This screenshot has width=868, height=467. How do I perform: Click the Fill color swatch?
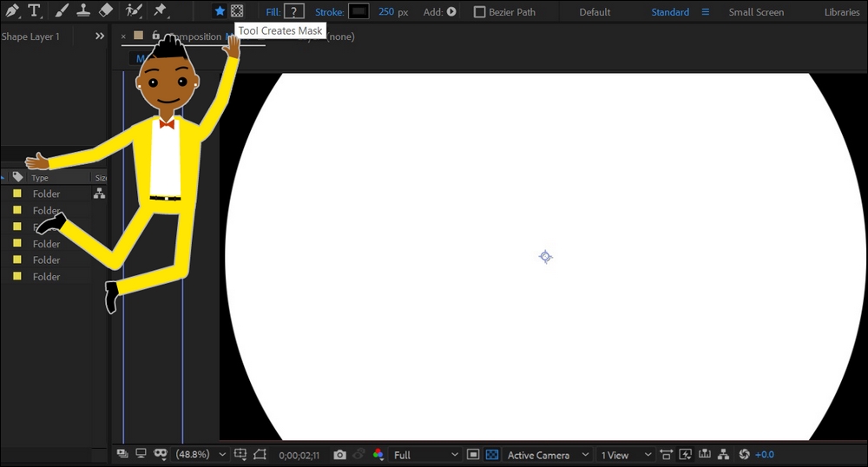[294, 11]
